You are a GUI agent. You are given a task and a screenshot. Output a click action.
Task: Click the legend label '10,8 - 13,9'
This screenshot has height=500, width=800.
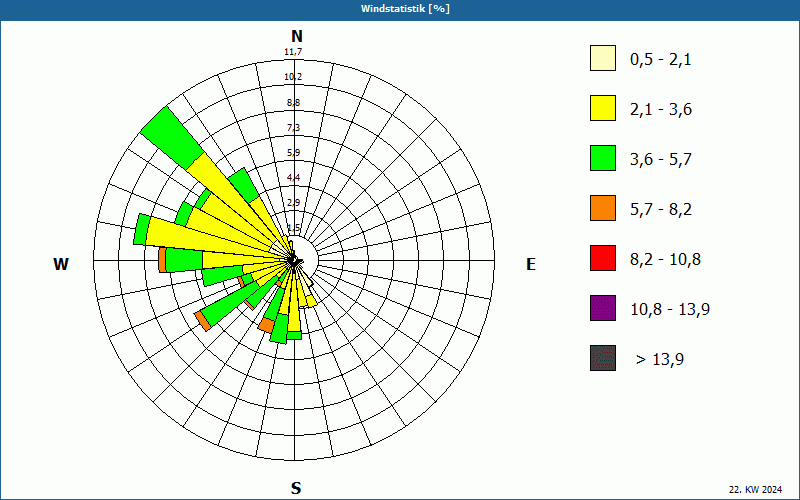tap(670, 310)
